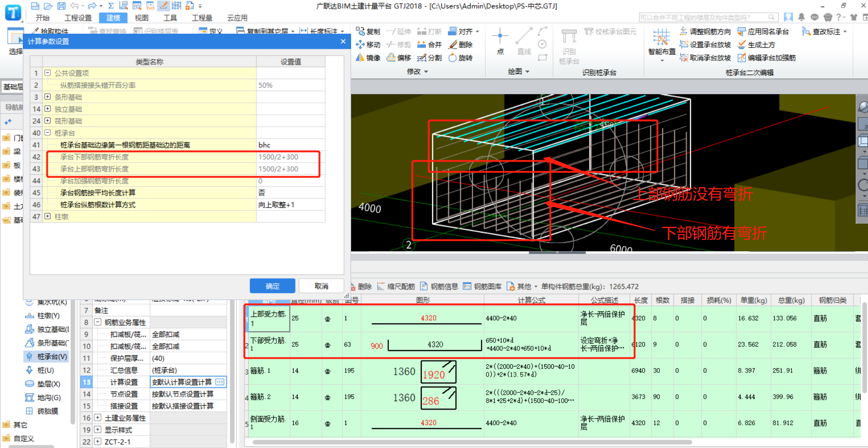
Task: Click the search box in title bar
Action: [708, 17]
